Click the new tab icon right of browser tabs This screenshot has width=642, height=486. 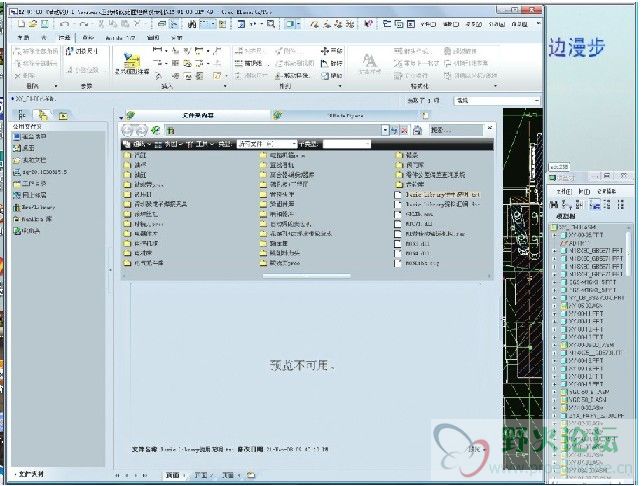[x=425, y=115]
